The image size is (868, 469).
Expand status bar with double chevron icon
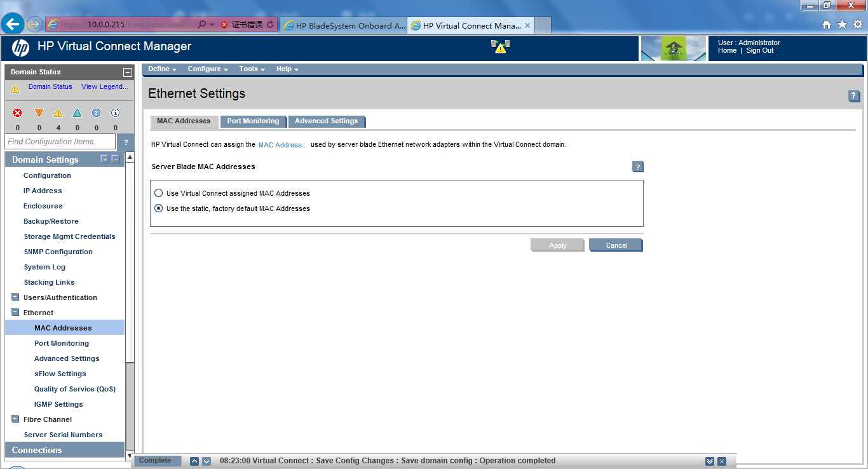[x=710, y=461]
